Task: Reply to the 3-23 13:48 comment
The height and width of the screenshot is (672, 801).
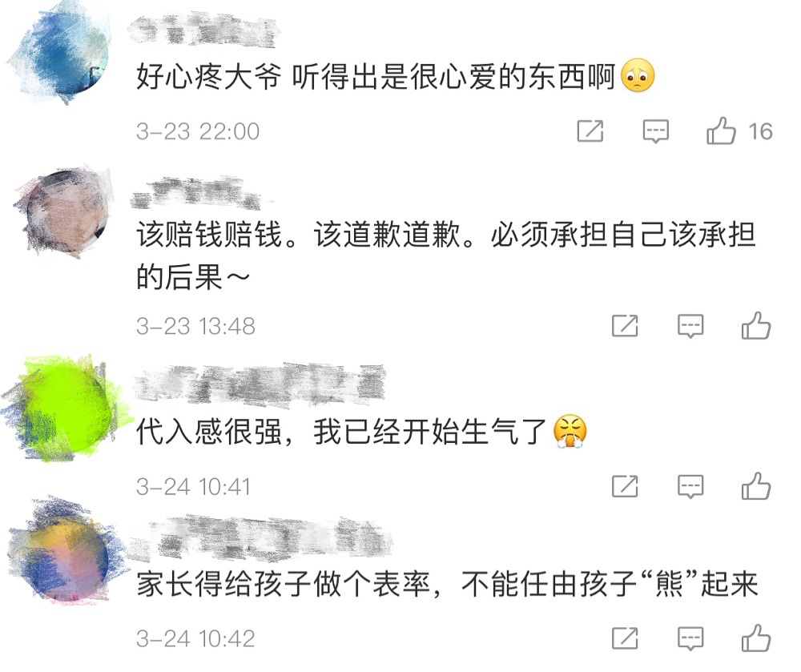Action: [690, 326]
